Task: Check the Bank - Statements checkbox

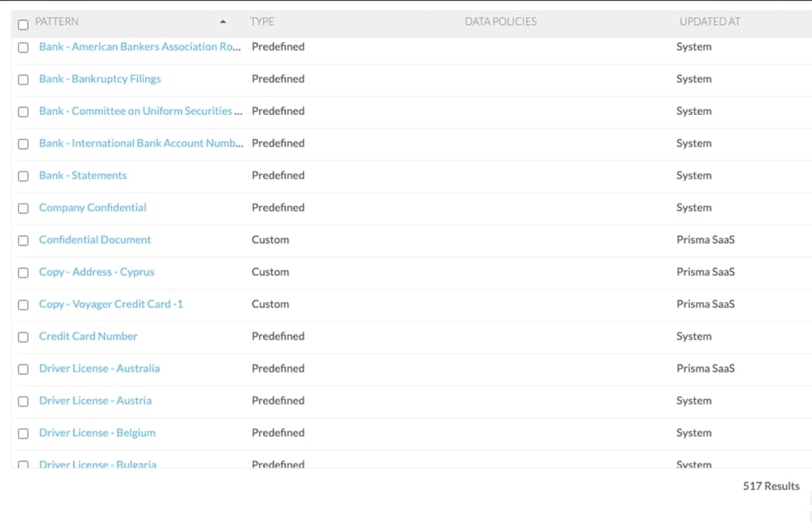Action: (23, 176)
